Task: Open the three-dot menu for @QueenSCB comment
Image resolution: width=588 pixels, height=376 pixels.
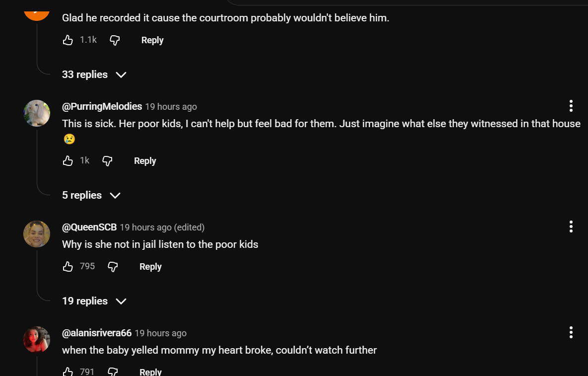Action: pyautogui.click(x=571, y=226)
